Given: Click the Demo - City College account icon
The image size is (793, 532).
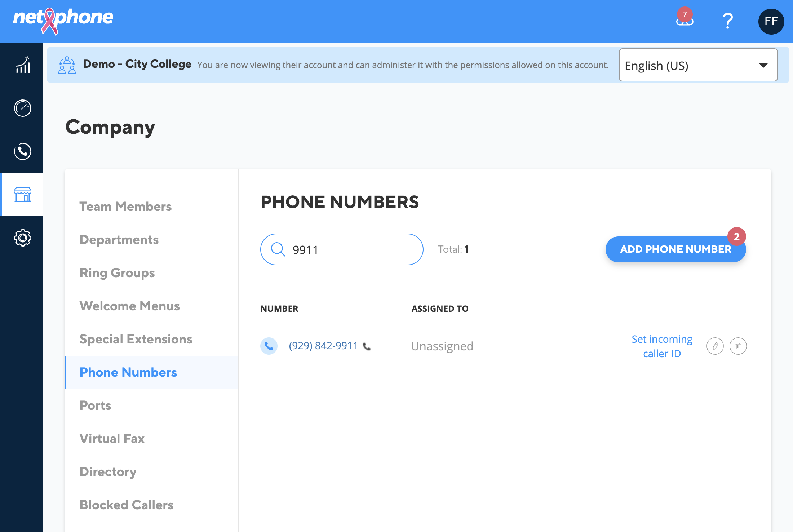Looking at the screenshot, I should pos(67,65).
